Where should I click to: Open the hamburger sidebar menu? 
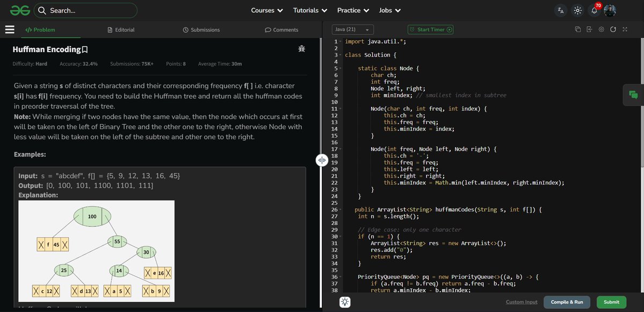10,30
